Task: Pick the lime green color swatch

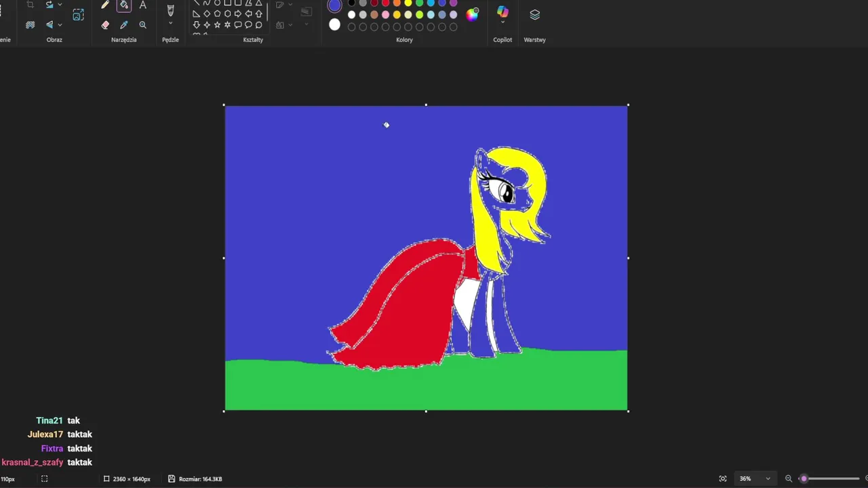Action: 419,14
